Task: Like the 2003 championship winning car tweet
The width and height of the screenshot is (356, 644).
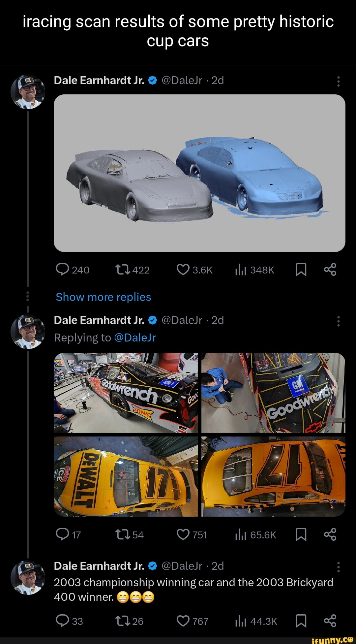Action: click(x=183, y=620)
